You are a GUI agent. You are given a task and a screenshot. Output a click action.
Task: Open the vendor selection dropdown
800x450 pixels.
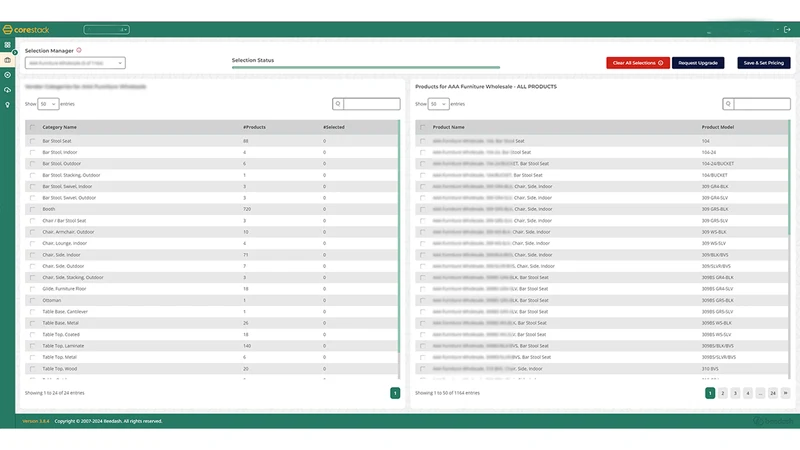click(x=75, y=63)
